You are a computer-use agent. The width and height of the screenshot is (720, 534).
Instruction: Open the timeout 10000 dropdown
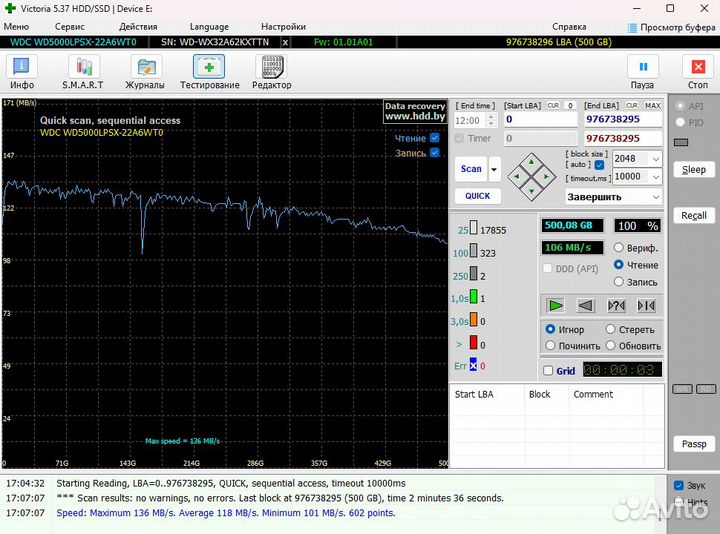[x=655, y=177]
